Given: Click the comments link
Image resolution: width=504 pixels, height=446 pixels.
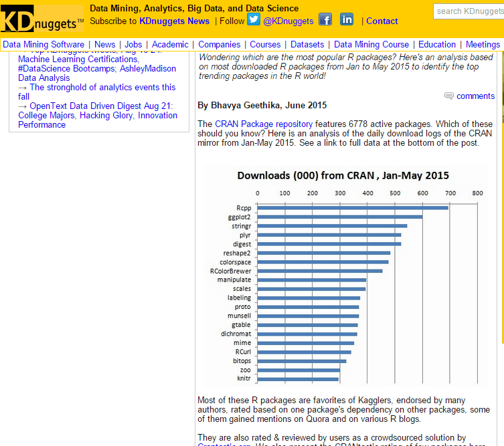Looking at the screenshot, I should click(475, 96).
